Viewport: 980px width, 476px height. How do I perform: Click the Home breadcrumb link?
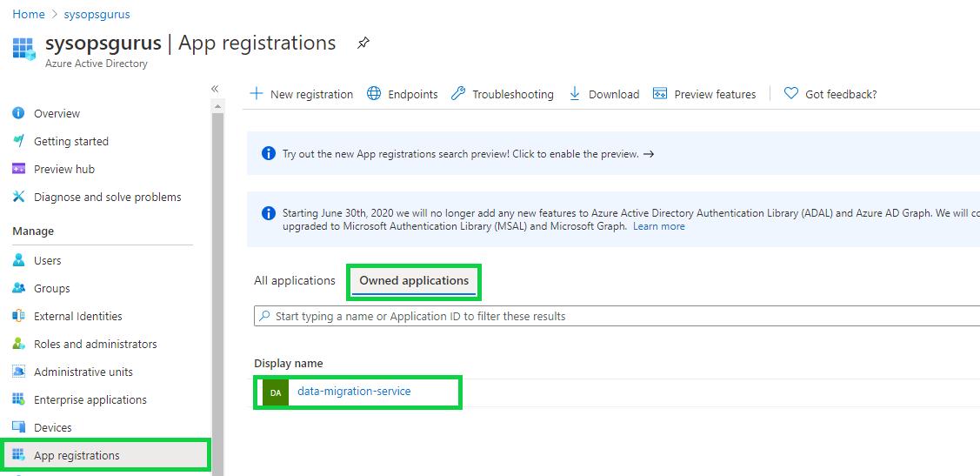(x=28, y=14)
